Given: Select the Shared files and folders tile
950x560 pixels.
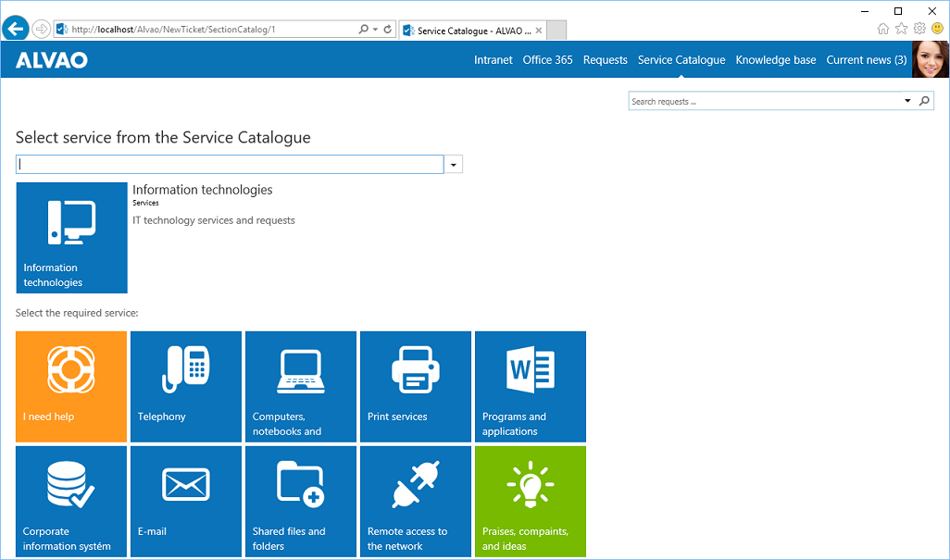Looking at the screenshot, I should [x=300, y=501].
